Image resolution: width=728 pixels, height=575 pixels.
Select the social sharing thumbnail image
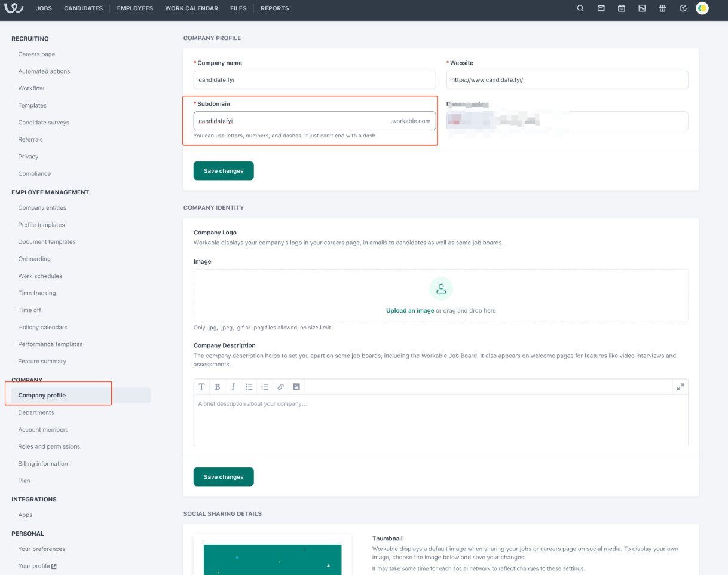click(273, 559)
